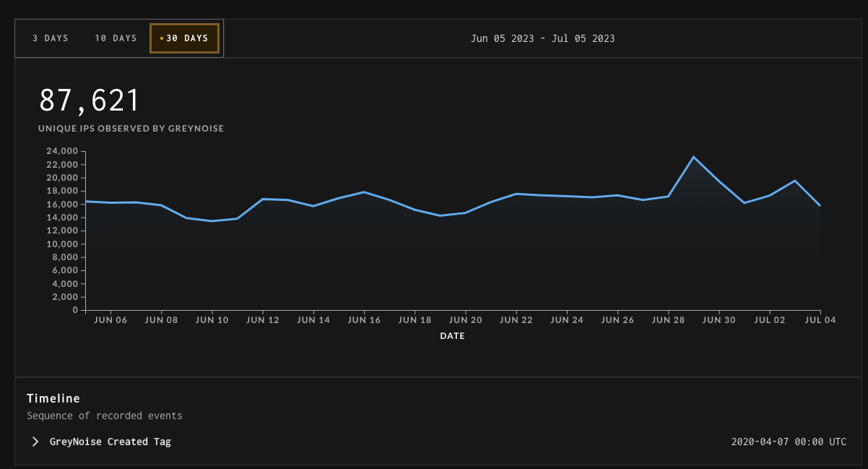Switch to the 10 DAYS view
868x469 pixels.
[116, 38]
